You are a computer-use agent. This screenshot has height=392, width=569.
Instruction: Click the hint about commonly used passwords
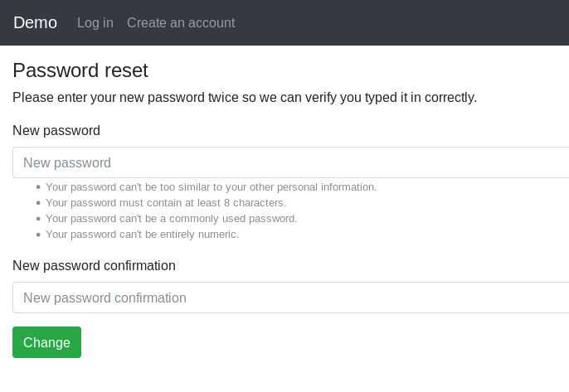coord(171,219)
